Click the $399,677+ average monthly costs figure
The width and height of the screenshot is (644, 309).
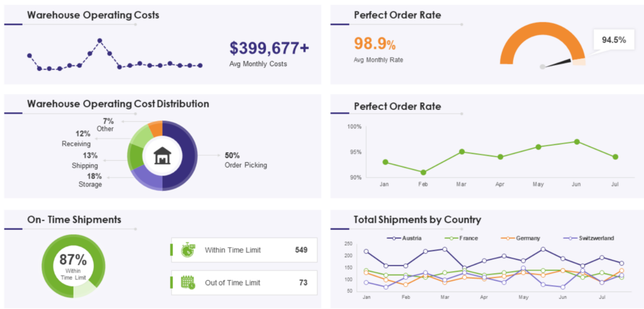(269, 48)
